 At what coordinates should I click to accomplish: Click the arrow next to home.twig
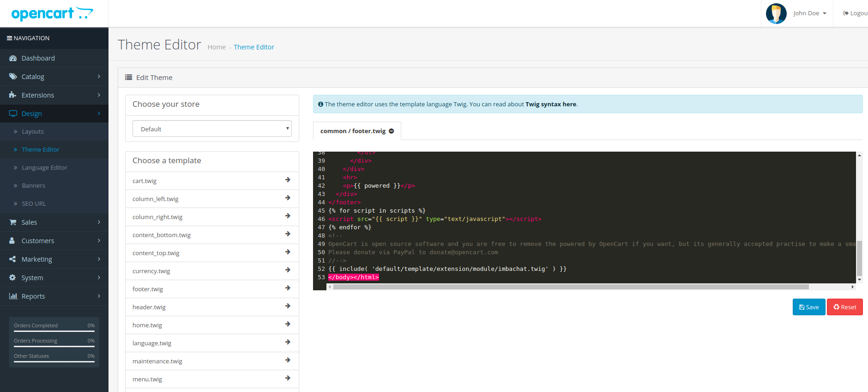(288, 324)
